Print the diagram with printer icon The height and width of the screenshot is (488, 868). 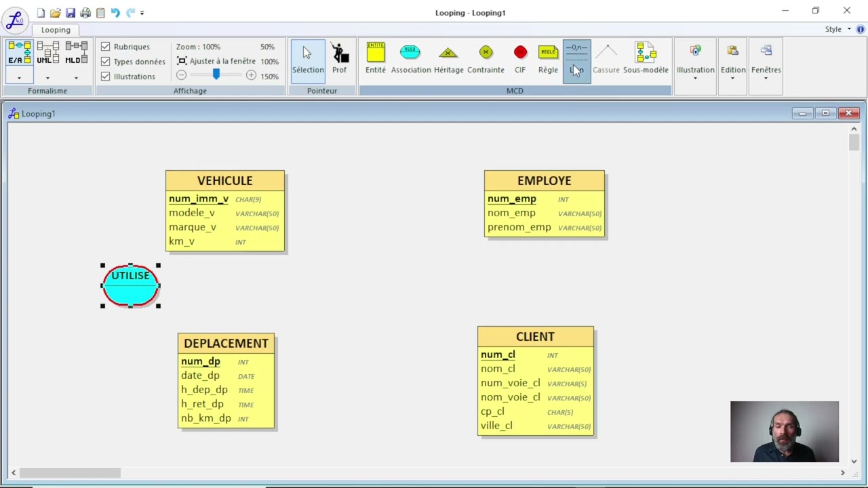coord(85,13)
